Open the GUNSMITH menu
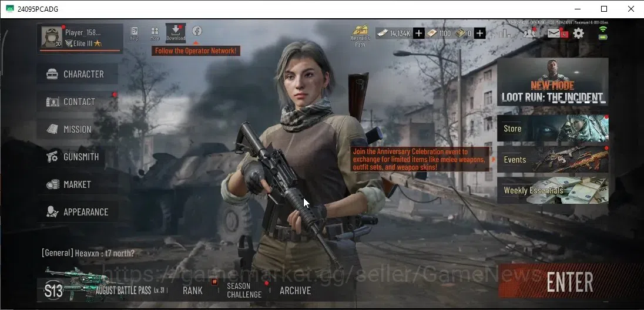This screenshot has width=644, height=310. coord(78,157)
